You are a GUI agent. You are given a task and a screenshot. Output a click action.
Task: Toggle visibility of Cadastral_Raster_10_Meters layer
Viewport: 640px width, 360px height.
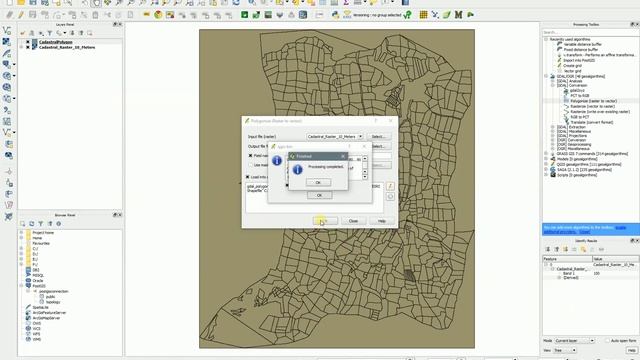[28, 47]
